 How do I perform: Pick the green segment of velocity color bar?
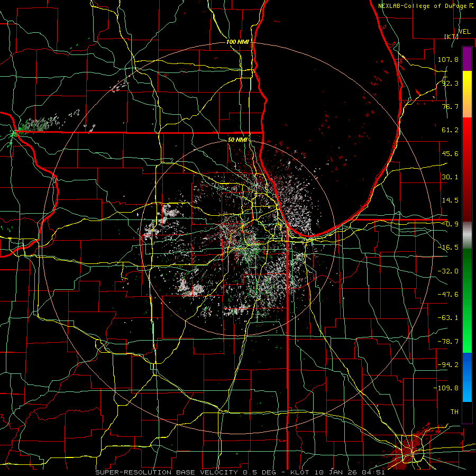(x=467, y=300)
